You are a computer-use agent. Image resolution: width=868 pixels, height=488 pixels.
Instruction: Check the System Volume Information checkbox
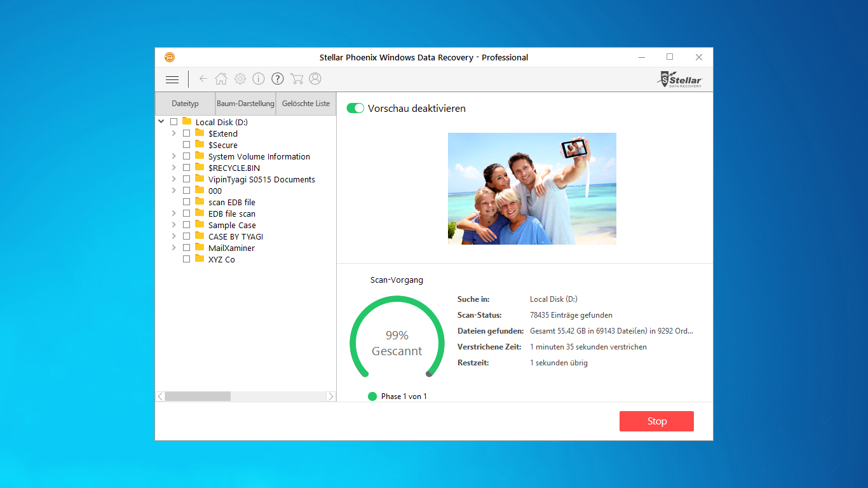(186, 156)
